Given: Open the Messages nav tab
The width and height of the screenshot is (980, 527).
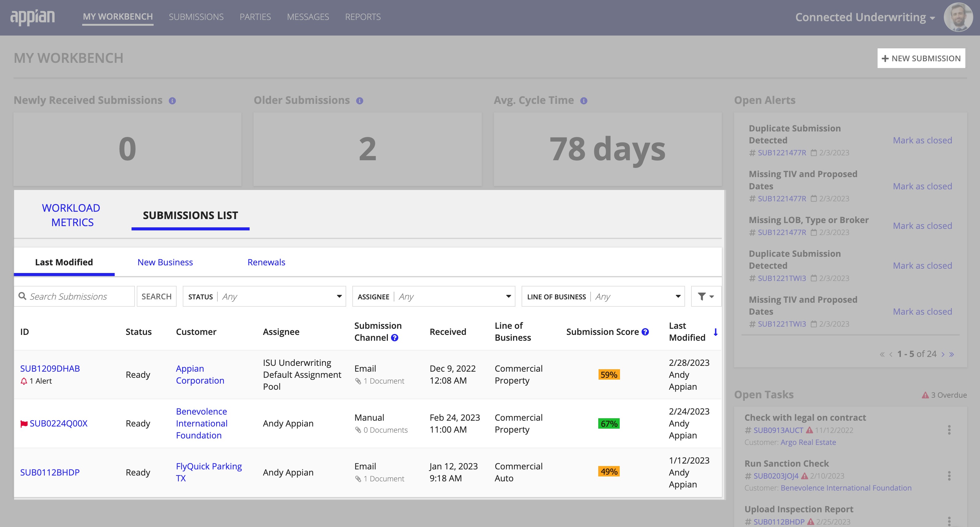Looking at the screenshot, I should coord(308,17).
